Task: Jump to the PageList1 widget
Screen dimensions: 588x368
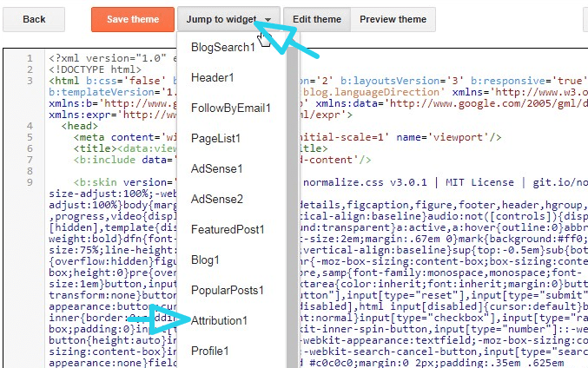Action: tap(215, 138)
